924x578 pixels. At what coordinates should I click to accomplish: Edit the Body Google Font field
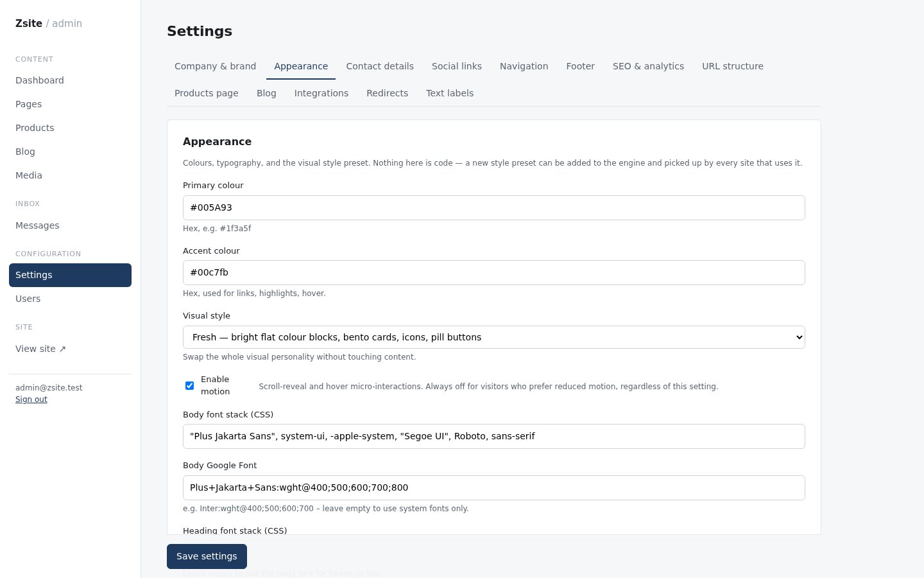[494, 487]
